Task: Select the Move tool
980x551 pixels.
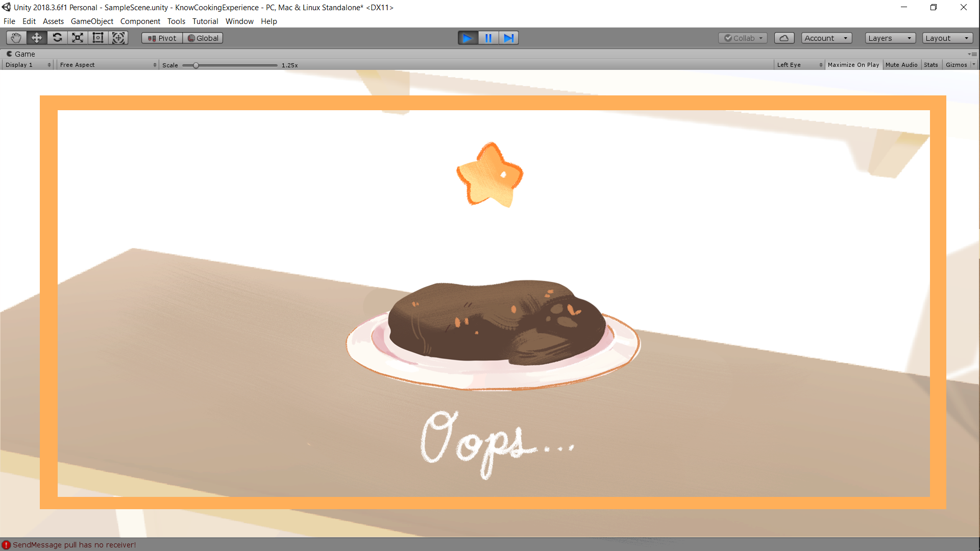Action: pyautogui.click(x=37, y=38)
